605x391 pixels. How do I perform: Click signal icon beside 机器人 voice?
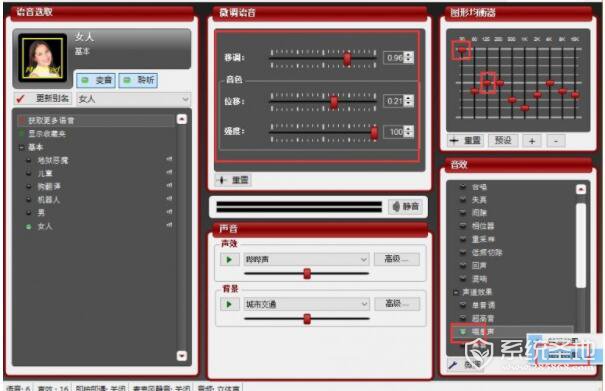tap(169, 198)
